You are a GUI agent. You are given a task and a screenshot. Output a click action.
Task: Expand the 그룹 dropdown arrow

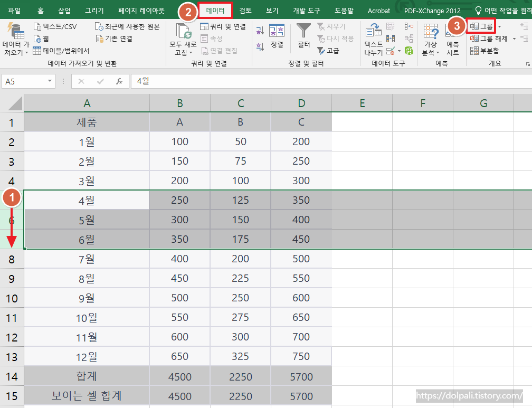pyautogui.click(x=499, y=26)
